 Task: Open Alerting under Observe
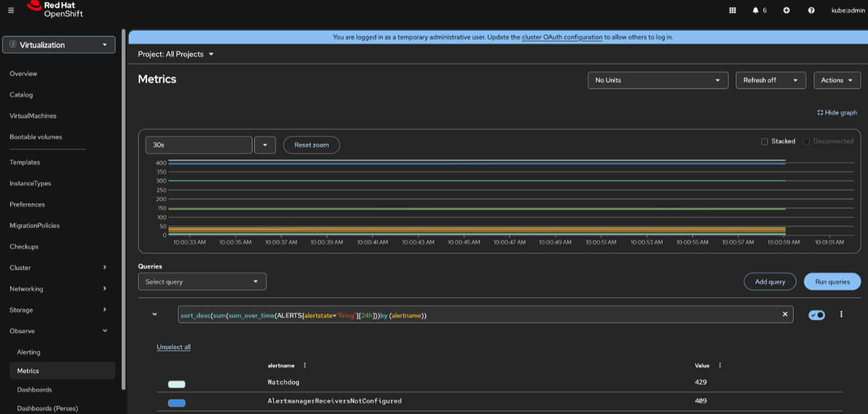click(29, 352)
